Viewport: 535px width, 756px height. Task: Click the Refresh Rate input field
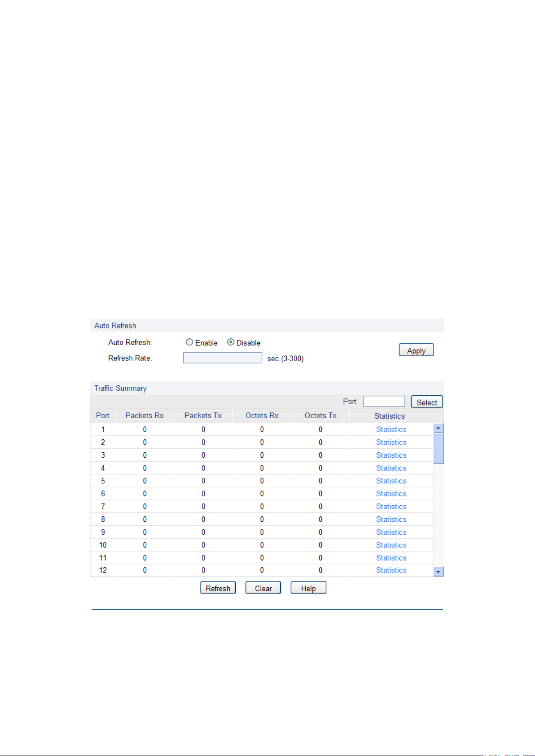[x=222, y=358]
